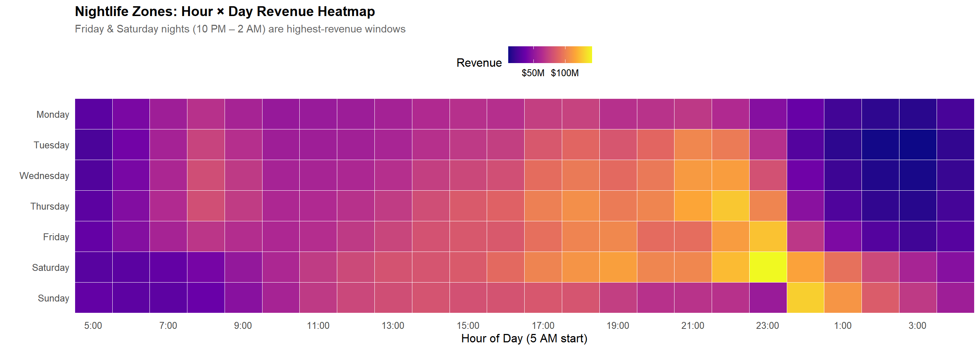Click the 17:00 hour axis label
The width and height of the screenshot is (980, 350).
click(x=543, y=326)
